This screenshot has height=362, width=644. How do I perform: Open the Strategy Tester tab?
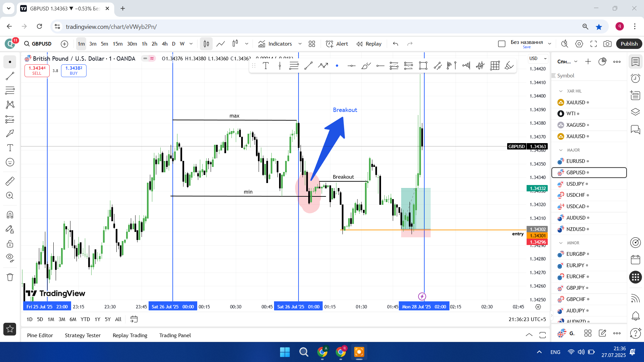(x=83, y=335)
